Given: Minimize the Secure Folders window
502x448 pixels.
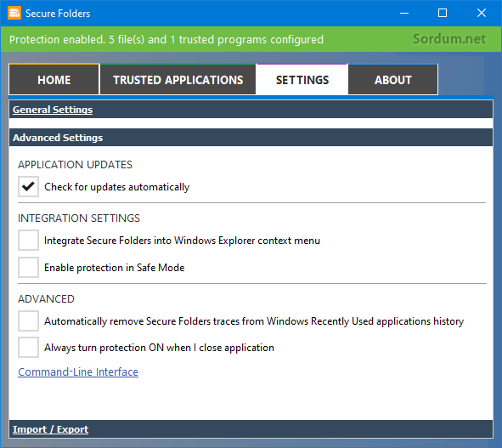Looking at the screenshot, I should (404, 13).
